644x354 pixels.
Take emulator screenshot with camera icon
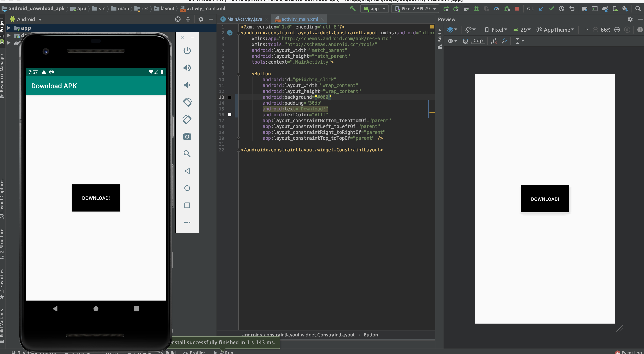pyautogui.click(x=187, y=136)
